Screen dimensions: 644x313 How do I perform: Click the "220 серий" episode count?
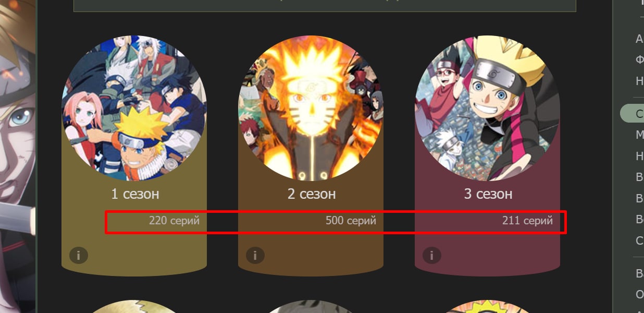point(174,221)
